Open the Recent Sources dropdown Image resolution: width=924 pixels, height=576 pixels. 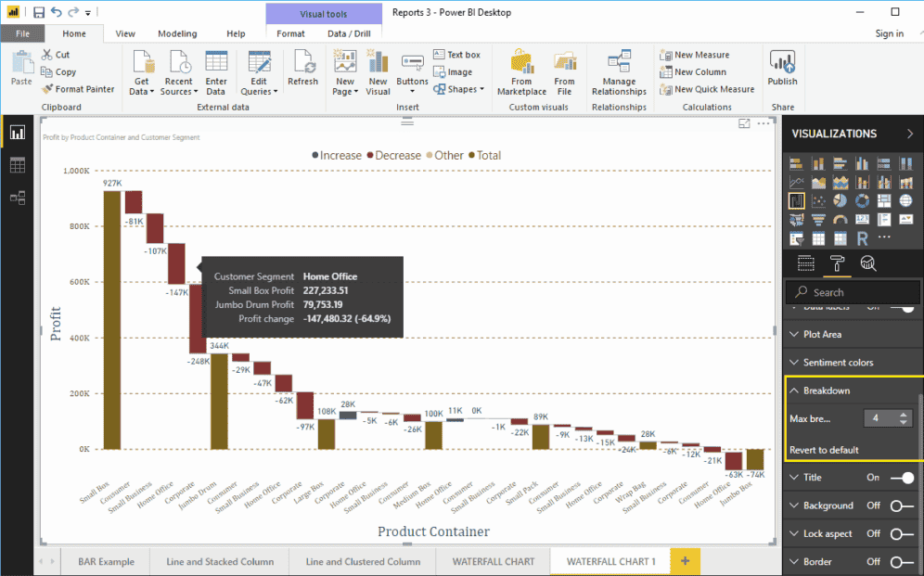pyautogui.click(x=179, y=71)
